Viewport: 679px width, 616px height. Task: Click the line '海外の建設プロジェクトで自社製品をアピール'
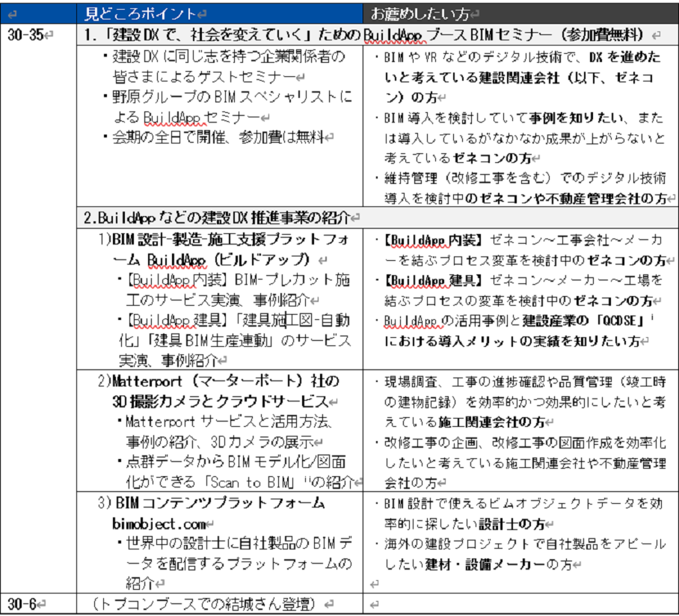[x=525, y=543]
